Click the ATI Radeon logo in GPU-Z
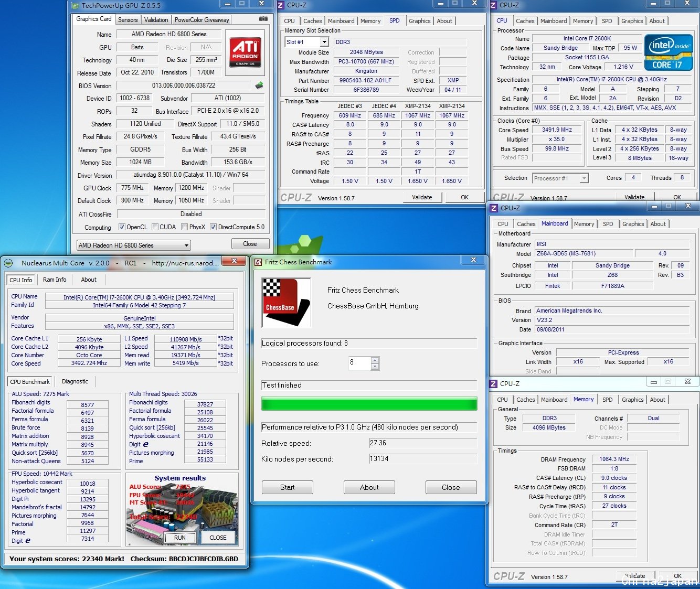Image resolution: width=700 pixels, height=589 pixels. coord(245,51)
